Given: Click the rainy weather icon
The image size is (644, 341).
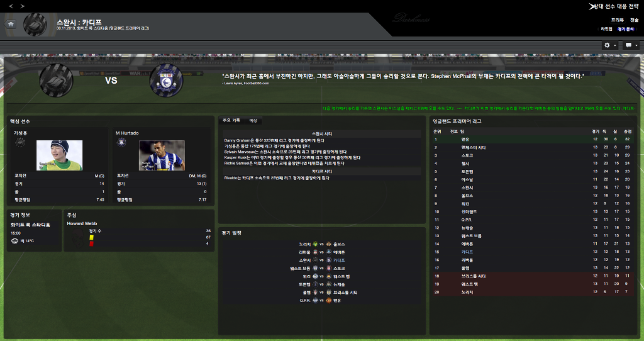Looking at the screenshot, I should 15,241.
